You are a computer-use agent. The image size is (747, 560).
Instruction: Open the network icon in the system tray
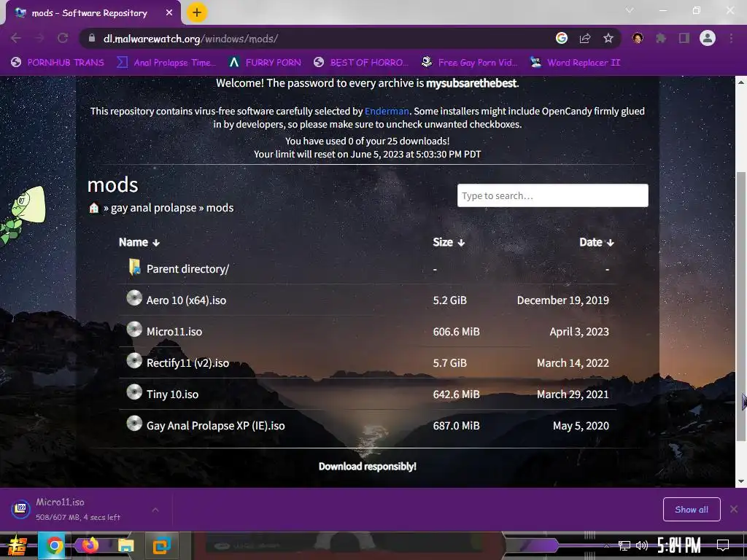click(x=624, y=545)
